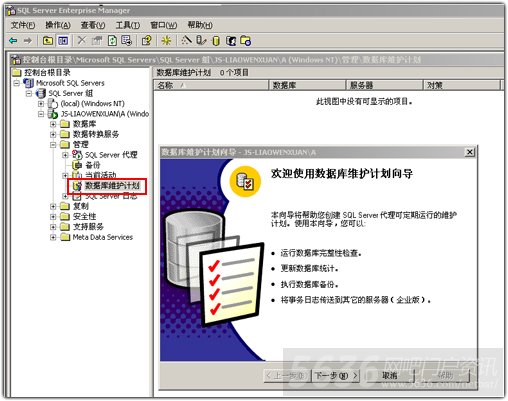Image resolution: width=508 pixels, height=401 pixels.
Task: Select the 备份 tree item
Action: [x=93, y=165]
